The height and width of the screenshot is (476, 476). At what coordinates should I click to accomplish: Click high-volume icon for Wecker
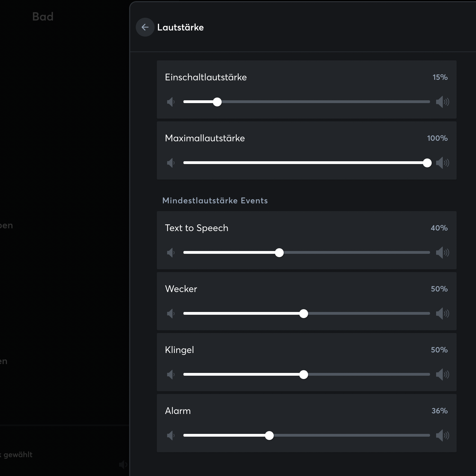(442, 314)
